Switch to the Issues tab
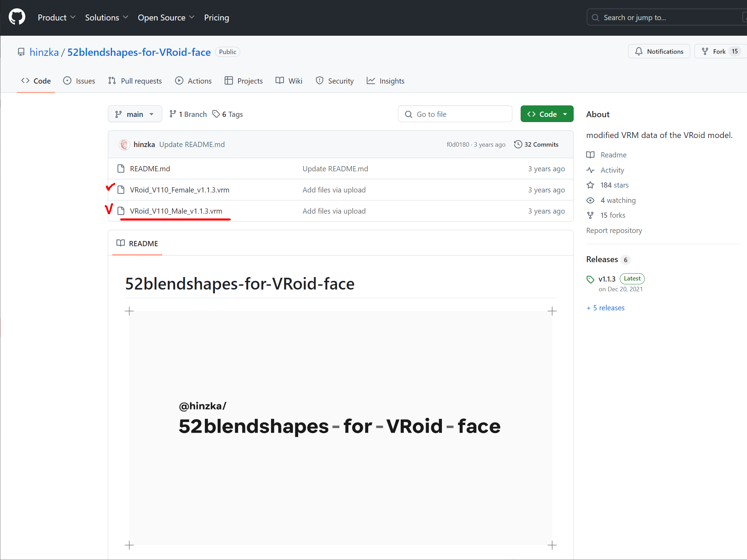The height and width of the screenshot is (560, 747). click(x=79, y=81)
